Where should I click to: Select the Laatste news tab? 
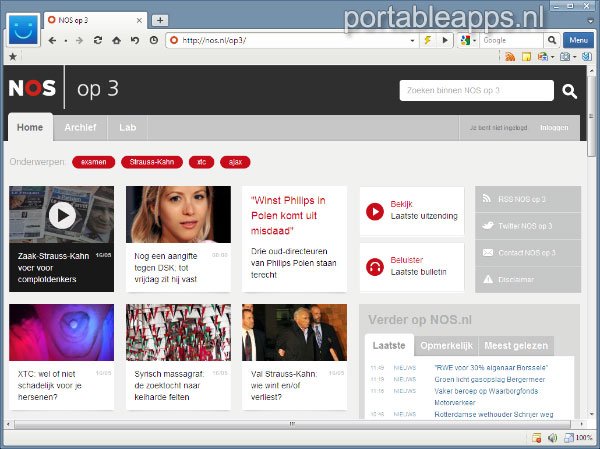pos(389,346)
